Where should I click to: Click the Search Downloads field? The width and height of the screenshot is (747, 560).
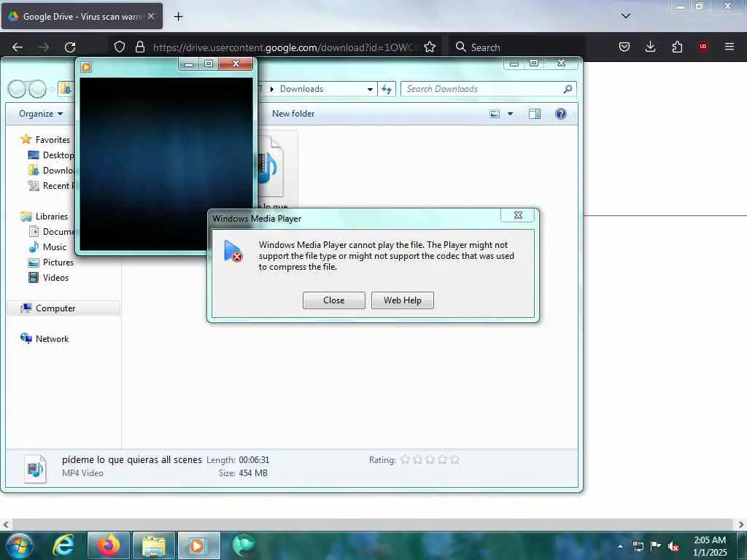point(489,89)
